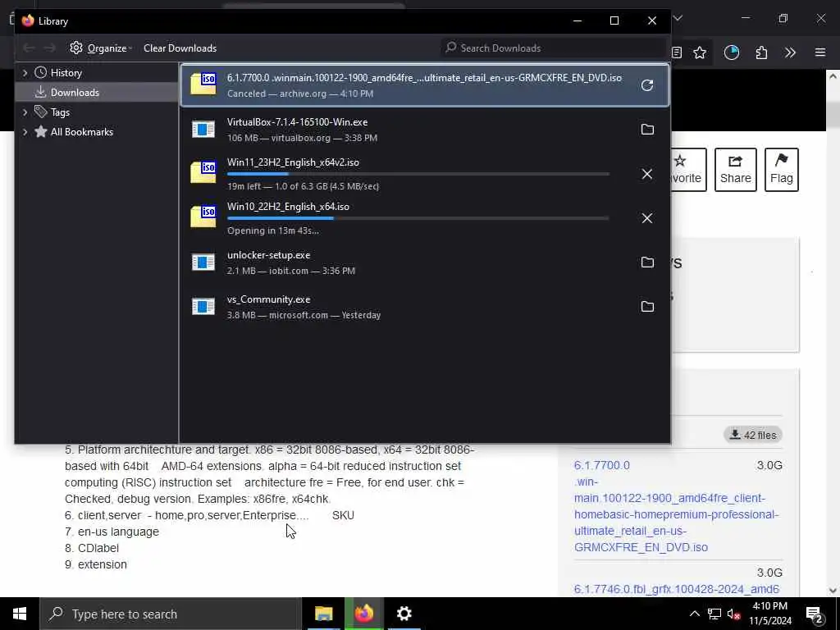
Task: Click the Win10 ISO download progress bar
Action: (x=418, y=218)
